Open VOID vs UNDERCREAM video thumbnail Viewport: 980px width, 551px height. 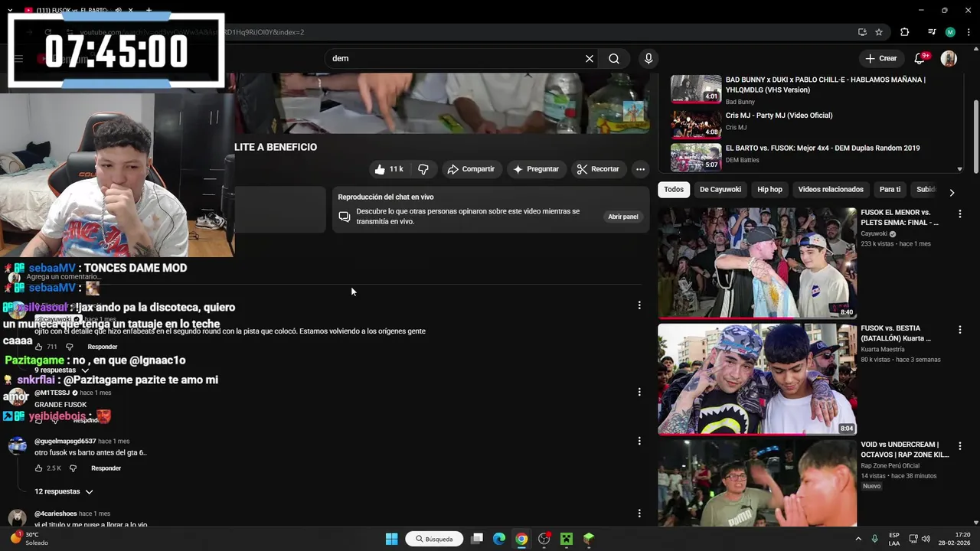(757, 483)
